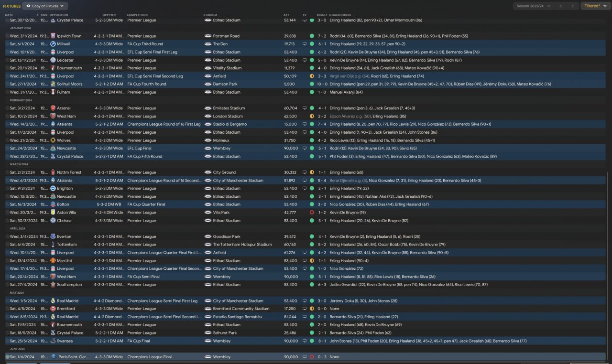Screen dimensions: 612x364
Task: Click the Ipswich Town club badge
Action: [x=53, y=36]
